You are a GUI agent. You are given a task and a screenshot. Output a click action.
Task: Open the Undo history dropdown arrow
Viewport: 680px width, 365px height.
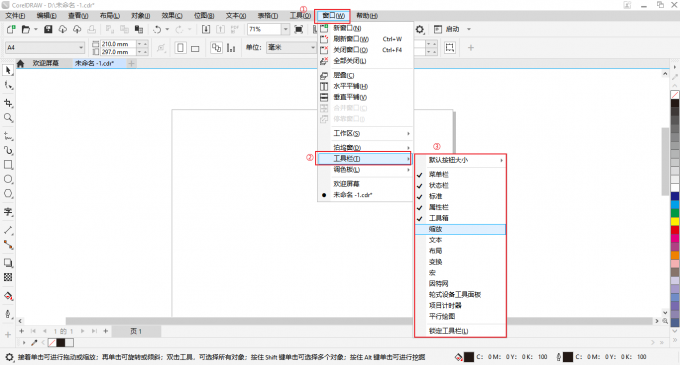click(x=167, y=29)
